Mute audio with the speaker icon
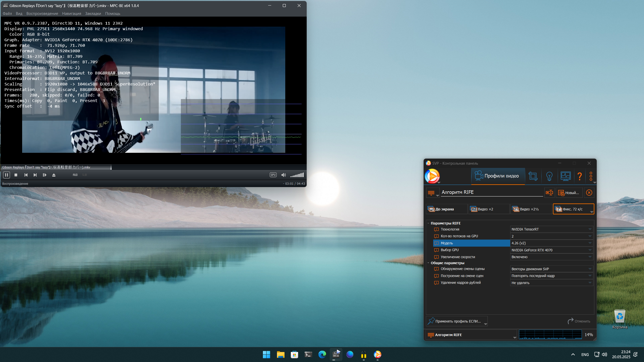 point(284,175)
